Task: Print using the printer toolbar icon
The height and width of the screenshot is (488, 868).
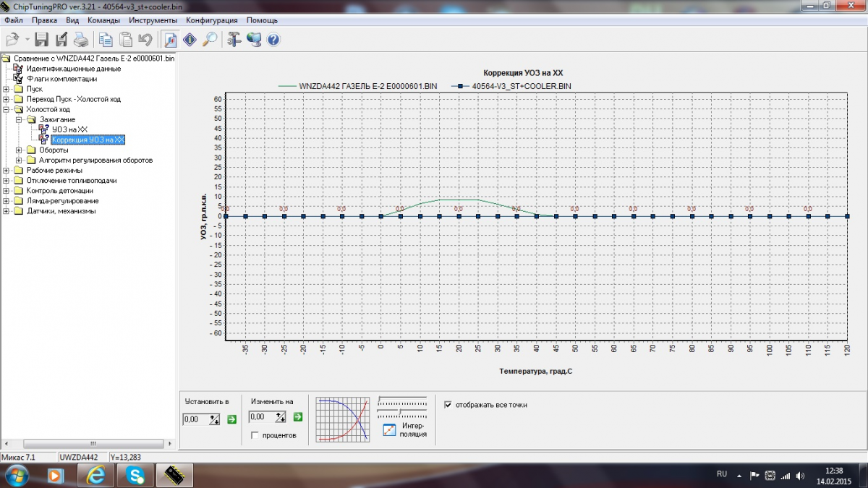Action: point(81,40)
